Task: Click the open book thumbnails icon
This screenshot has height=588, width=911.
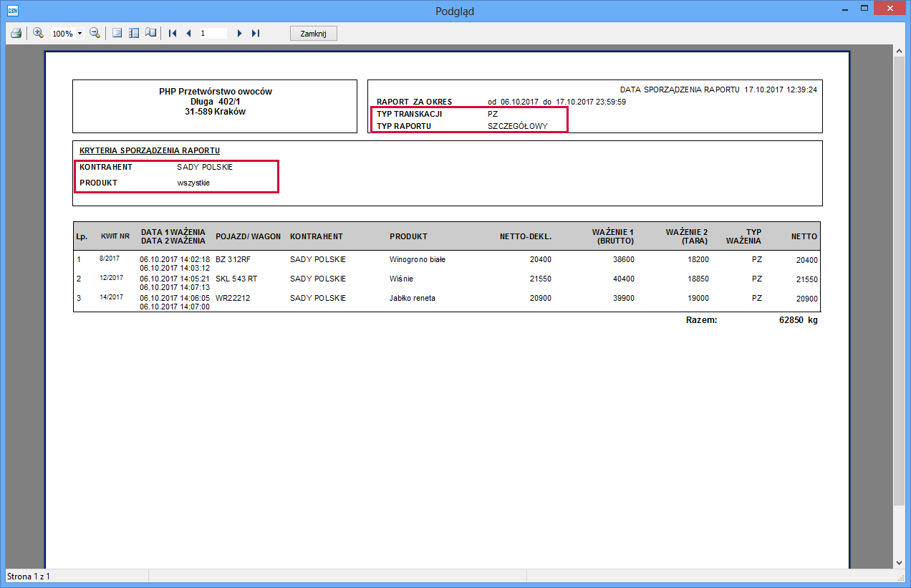Action: tap(150, 33)
